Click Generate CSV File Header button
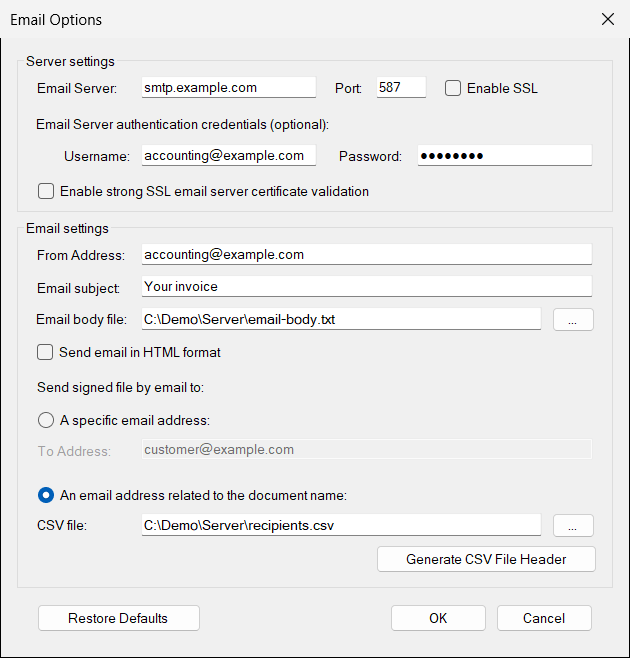This screenshot has width=630, height=658. 486,559
